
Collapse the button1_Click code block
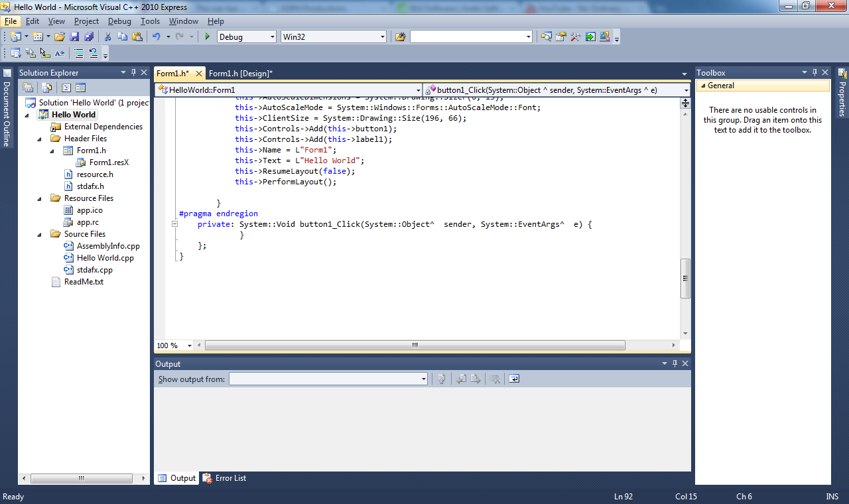[175, 225]
